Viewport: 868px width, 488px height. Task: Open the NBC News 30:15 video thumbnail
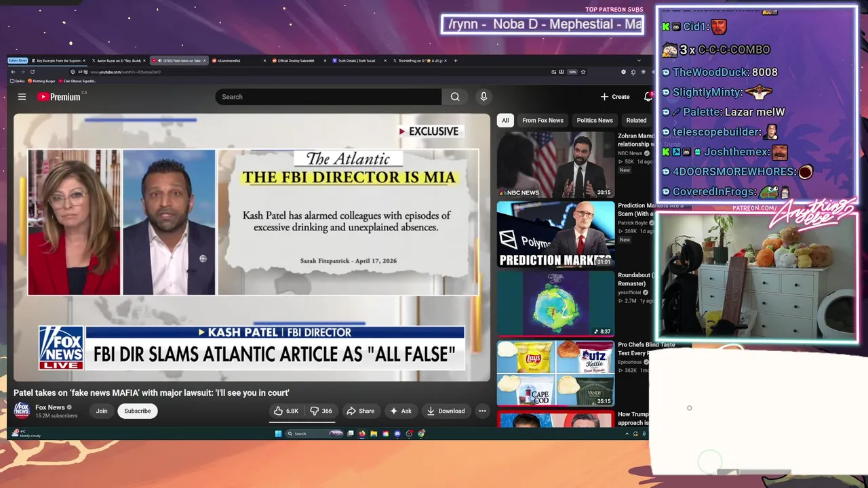[x=555, y=165]
